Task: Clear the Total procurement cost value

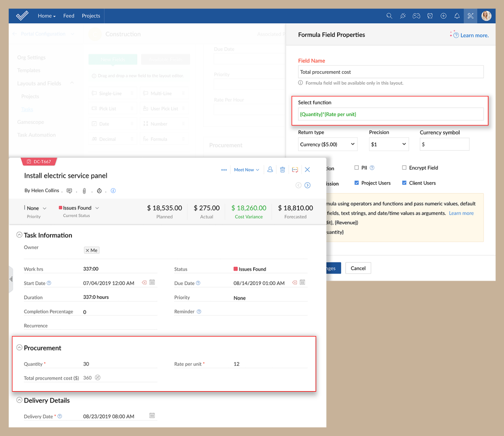Action: (98, 378)
